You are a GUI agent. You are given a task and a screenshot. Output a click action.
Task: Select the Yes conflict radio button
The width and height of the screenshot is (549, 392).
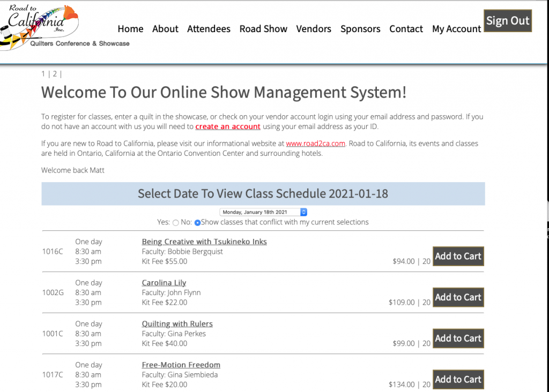(x=176, y=223)
